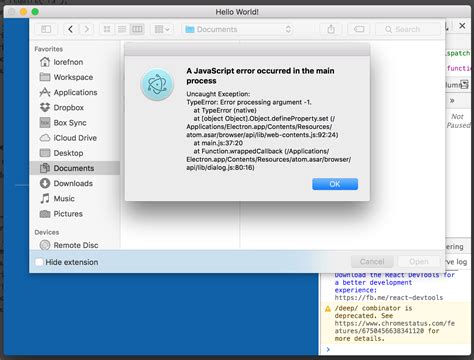Focus the Search field in file dialog
This screenshot has width=474, height=360.
pyautogui.click(x=408, y=29)
